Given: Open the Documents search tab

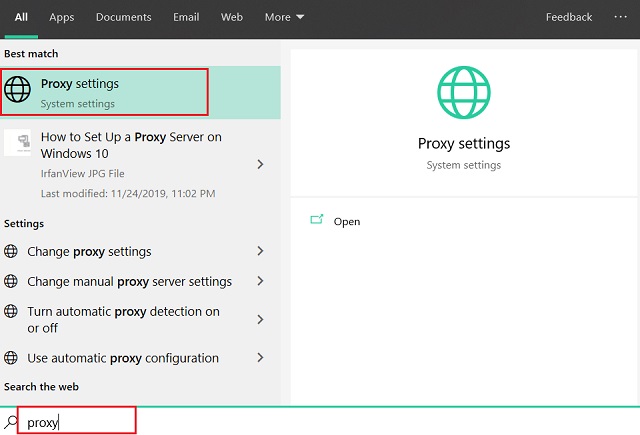Looking at the screenshot, I should tap(124, 17).
